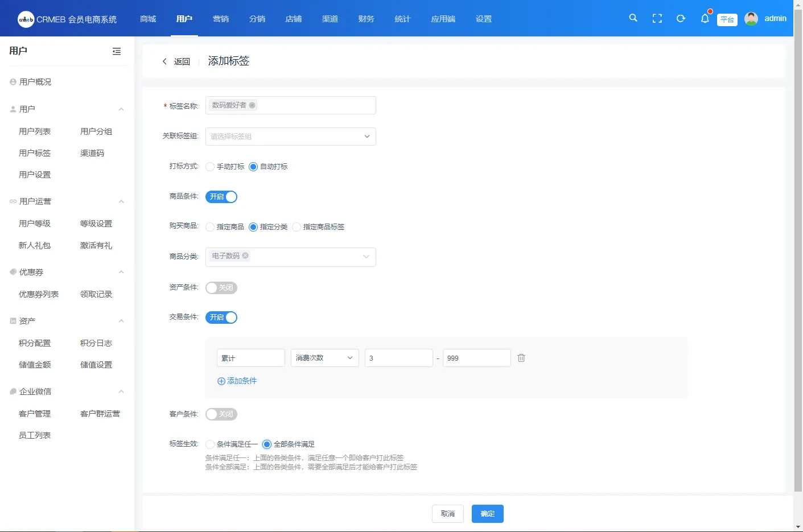
Task: Click the refresh icon in the top bar
Action: pyautogui.click(x=681, y=18)
